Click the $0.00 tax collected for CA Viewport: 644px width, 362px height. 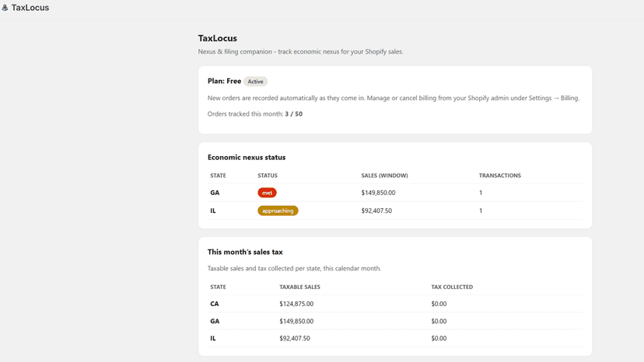pyautogui.click(x=439, y=305)
